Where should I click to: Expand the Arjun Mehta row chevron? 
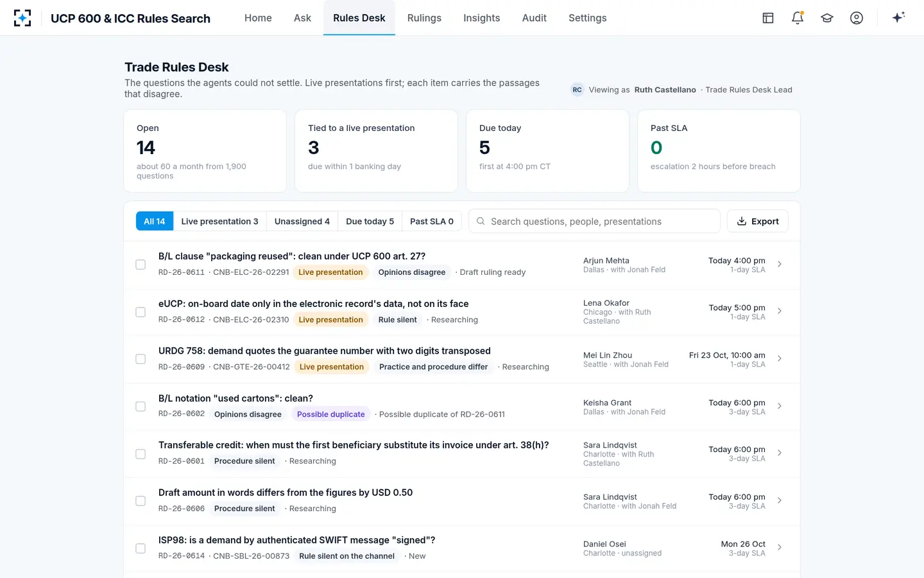(x=780, y=264)
